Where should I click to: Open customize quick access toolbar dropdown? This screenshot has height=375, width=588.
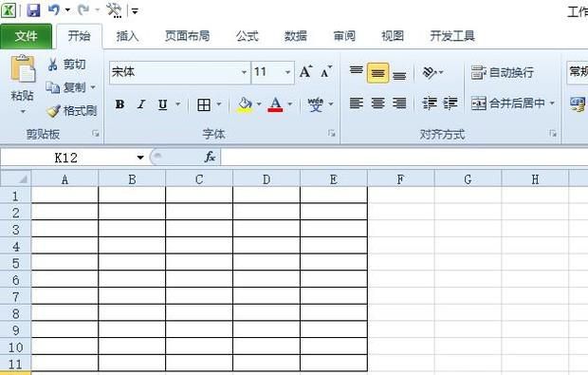click(x=135, y=10)
